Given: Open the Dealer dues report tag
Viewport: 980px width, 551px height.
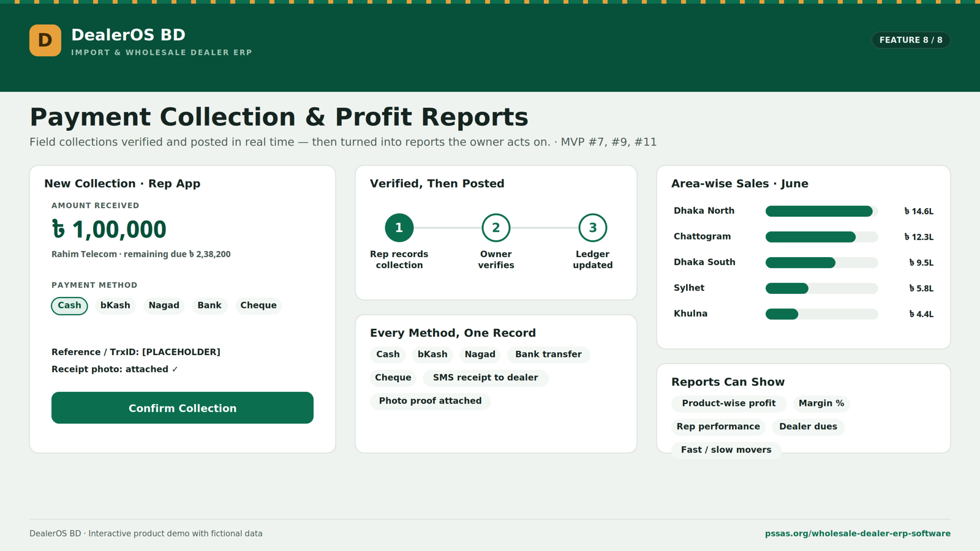Looking at the screenshot, I should coord(808,427).
